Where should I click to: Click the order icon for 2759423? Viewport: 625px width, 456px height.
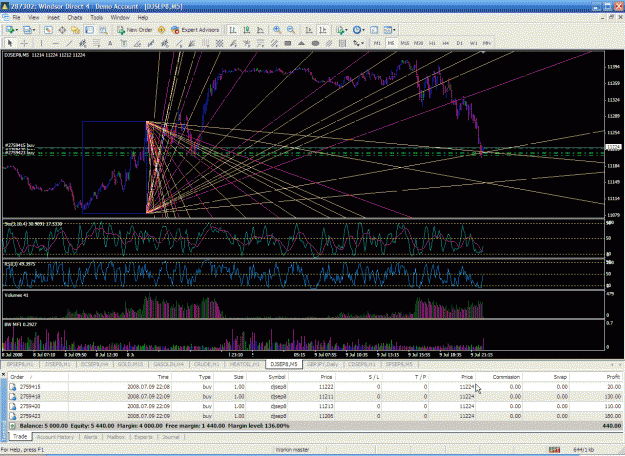tap(13, 416)
